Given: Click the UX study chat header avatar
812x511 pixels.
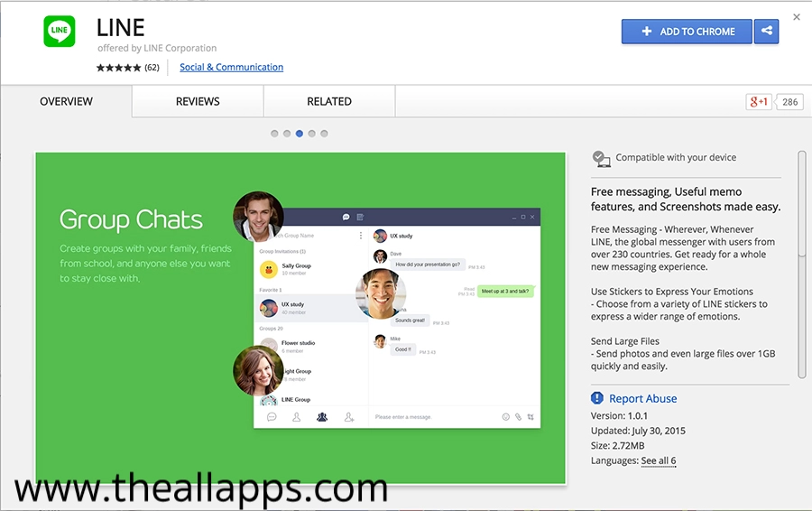Looking at the screenshot, I should point(381,237).
